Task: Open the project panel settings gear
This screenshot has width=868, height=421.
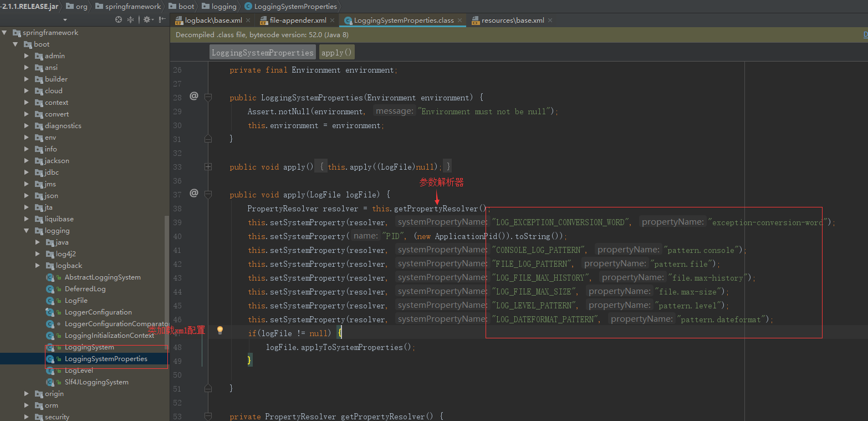Action: click(147, 19)
